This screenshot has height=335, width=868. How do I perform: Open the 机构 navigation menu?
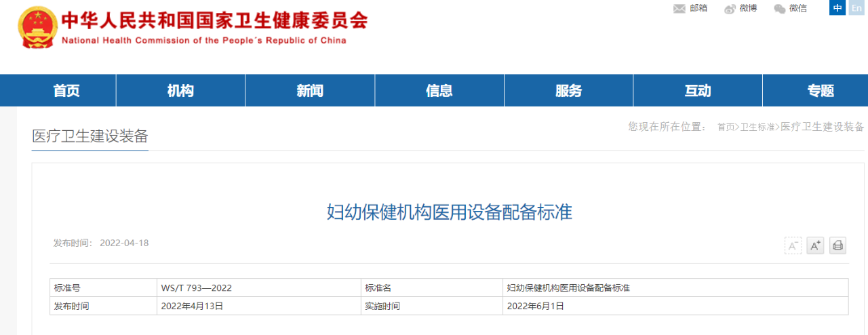(180, 91)
